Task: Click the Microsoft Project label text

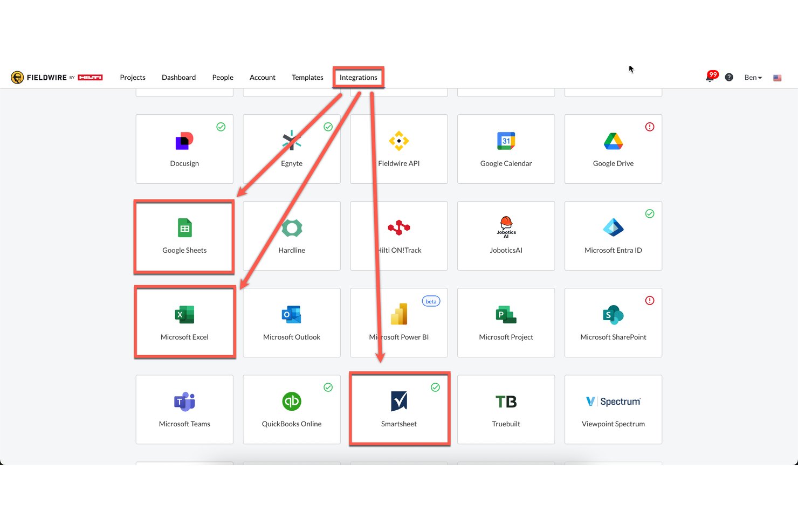Action: [506, 337]
